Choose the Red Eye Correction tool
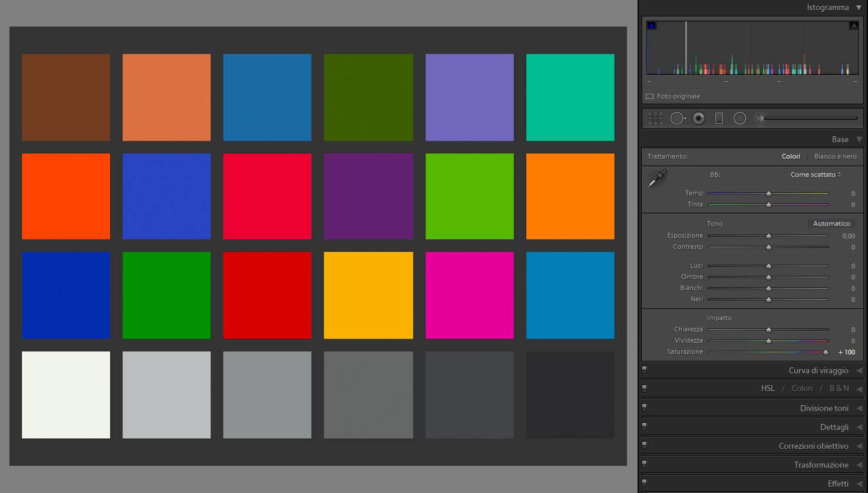This screenshot has height=493, width=868. [698, 119]
